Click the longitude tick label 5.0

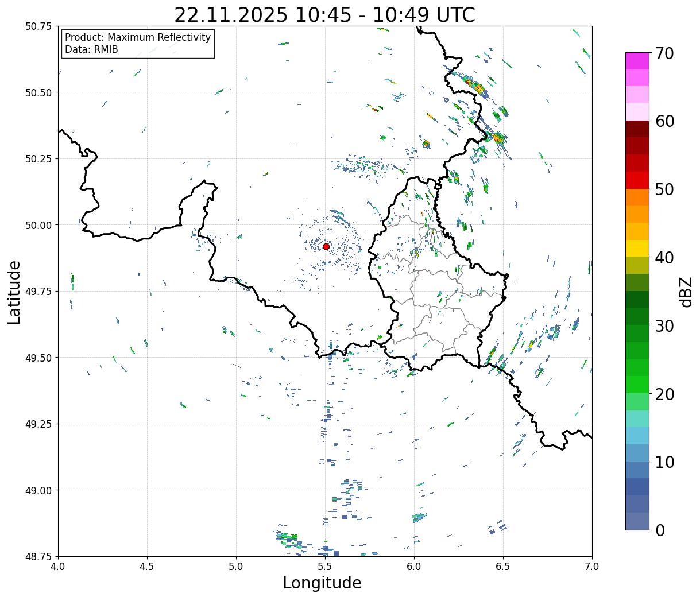[x=236, y=567]
